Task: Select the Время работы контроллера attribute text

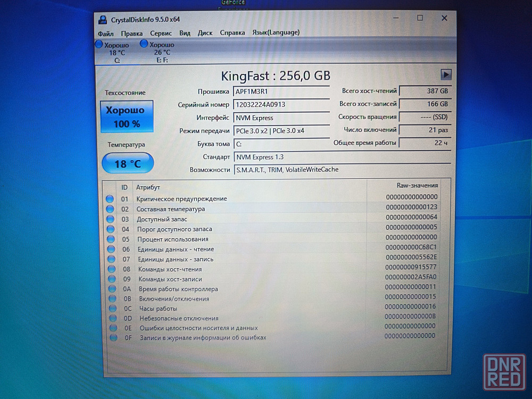Action: (x=178, y=289)
